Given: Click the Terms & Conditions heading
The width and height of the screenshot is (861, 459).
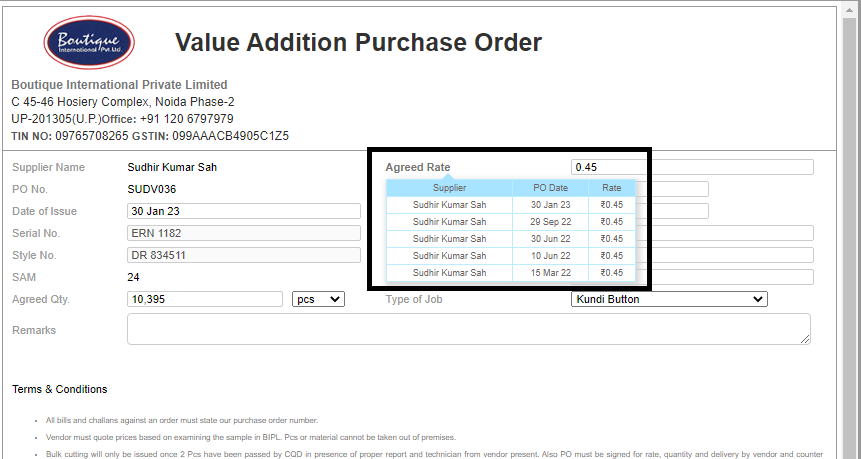Looking at the screenshot, I should pyautogui.click(x=60, y=389).
